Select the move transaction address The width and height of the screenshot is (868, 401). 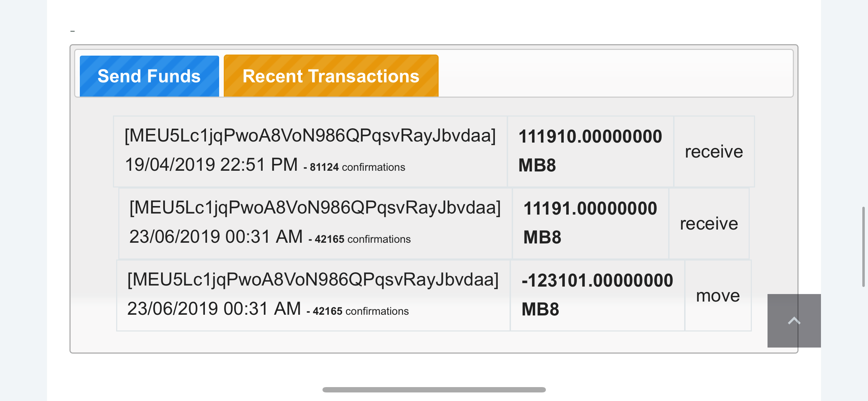tap(313, 280)
